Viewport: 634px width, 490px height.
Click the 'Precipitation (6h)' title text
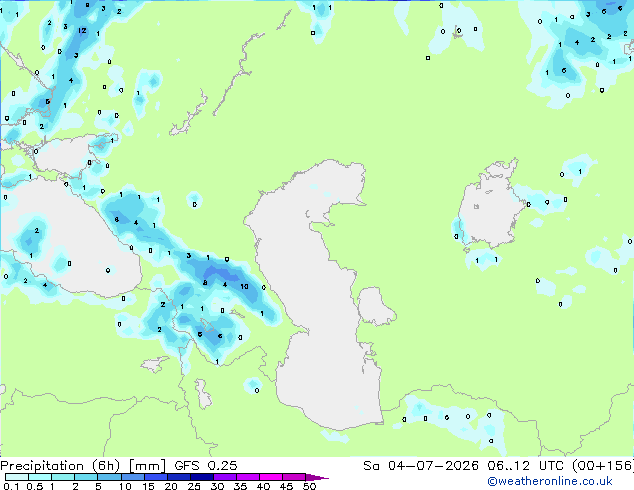tap(61, 466)
